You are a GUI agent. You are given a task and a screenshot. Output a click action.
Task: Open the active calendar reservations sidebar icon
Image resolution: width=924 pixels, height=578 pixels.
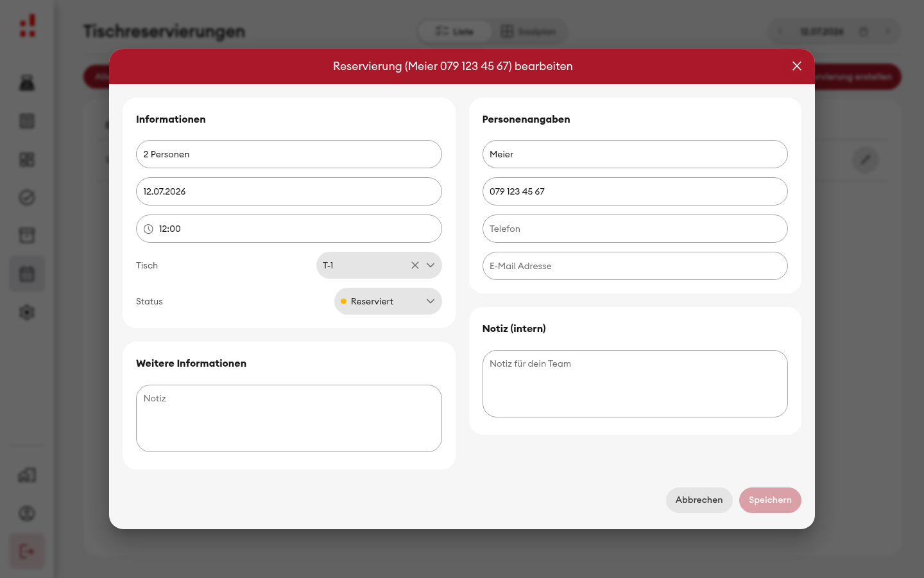[x=27, y=274]
